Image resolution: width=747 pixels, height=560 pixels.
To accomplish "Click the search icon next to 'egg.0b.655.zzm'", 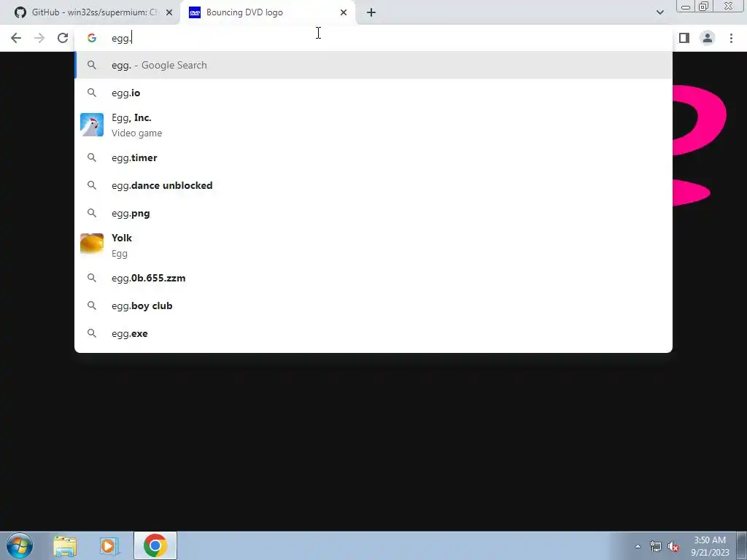I will coord(92,278).
